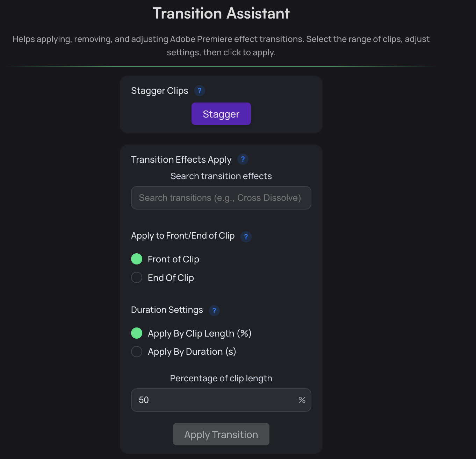Click the 'Percentage of clip length' label
Image resolution: width=476 pixels, height=459 pixels.
[x=221, y=378]
